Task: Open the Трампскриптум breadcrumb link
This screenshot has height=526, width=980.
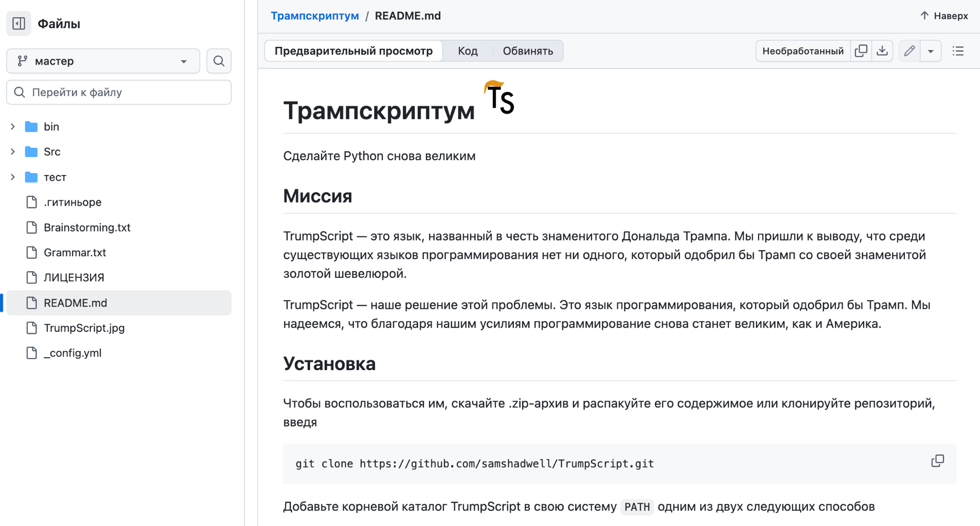Action: tap(315, 15)
